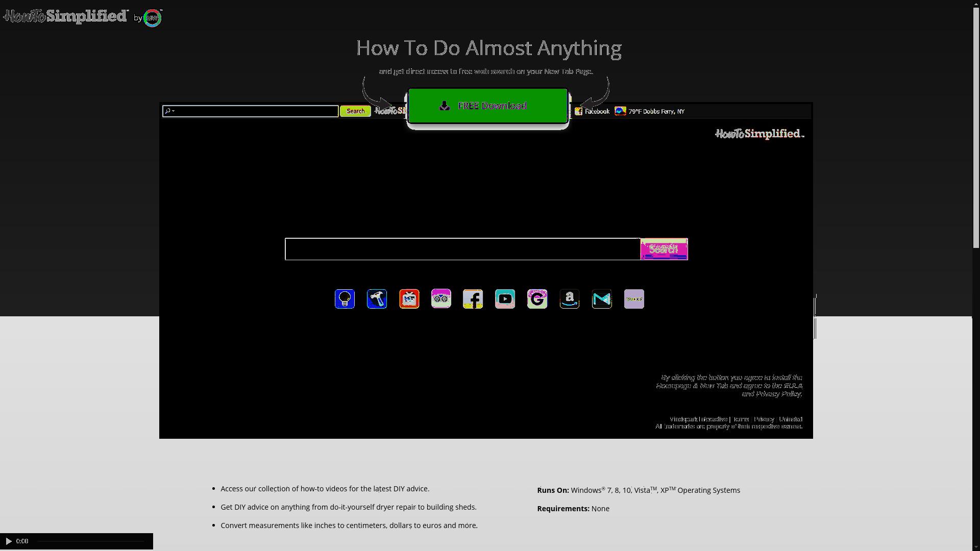Click the toolbar Search button
The height and width of the screenshot is (551, 980).
coord(355,111)
